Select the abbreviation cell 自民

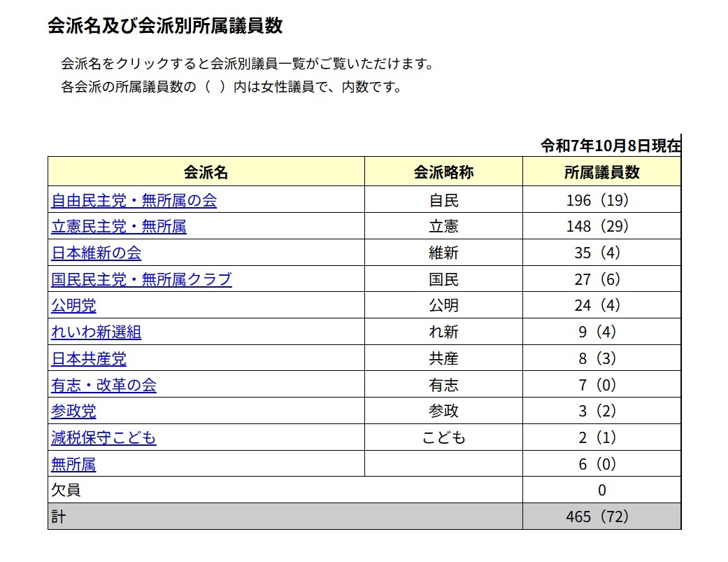444,200
